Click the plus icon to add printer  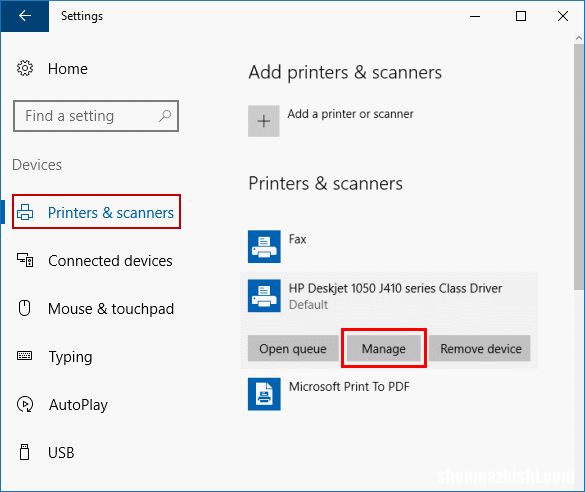(x=264, y=121)
